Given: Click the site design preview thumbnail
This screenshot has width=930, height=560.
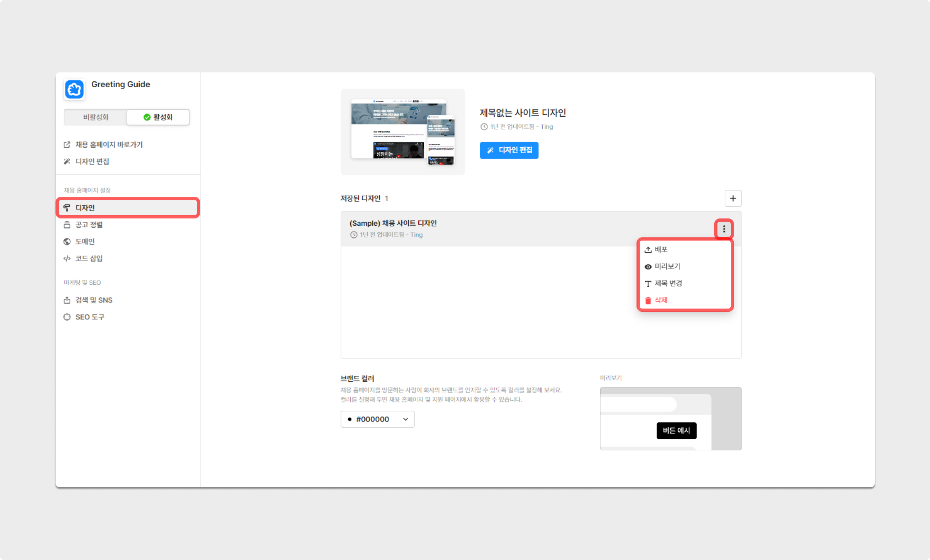Looking at the screenshot, I should click(x=403, y=132).
